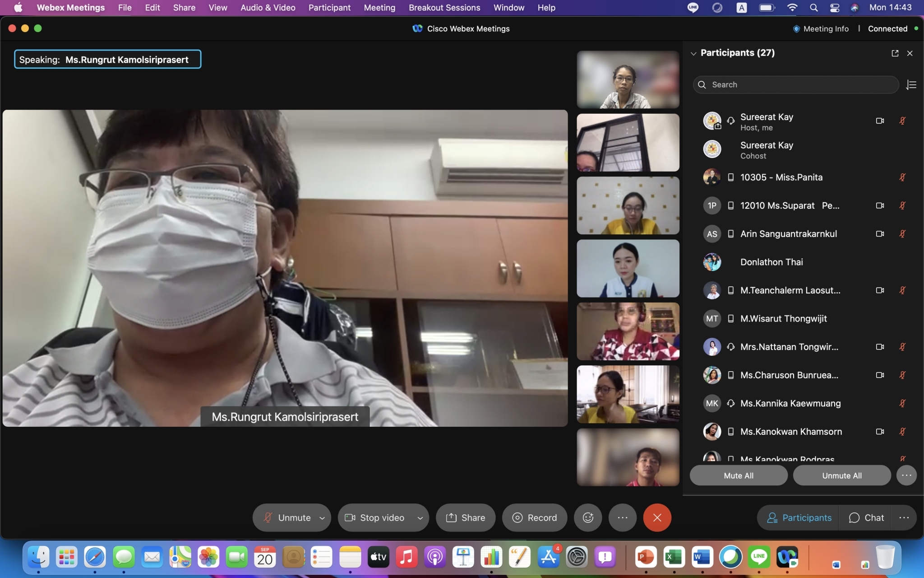Click red end meeting button

(657, 517)
